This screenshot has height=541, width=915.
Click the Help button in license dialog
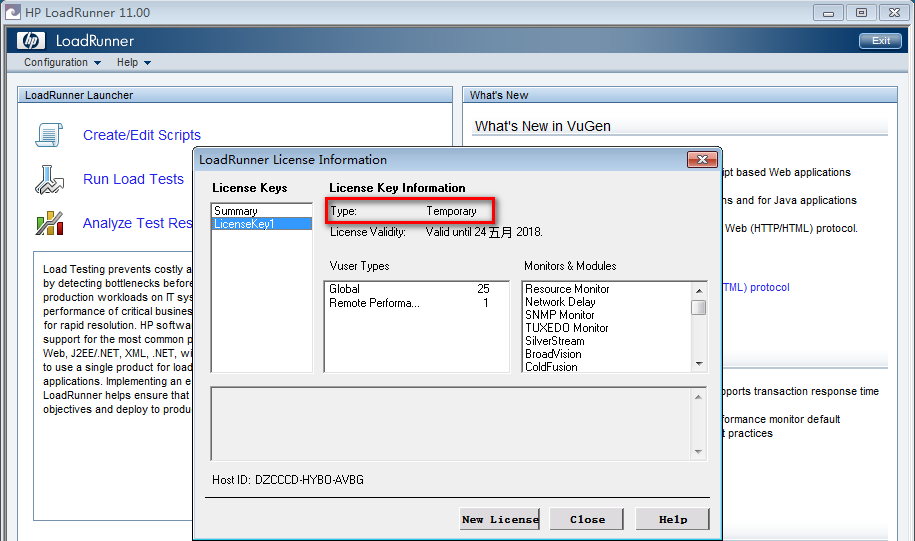coord(673,519)
